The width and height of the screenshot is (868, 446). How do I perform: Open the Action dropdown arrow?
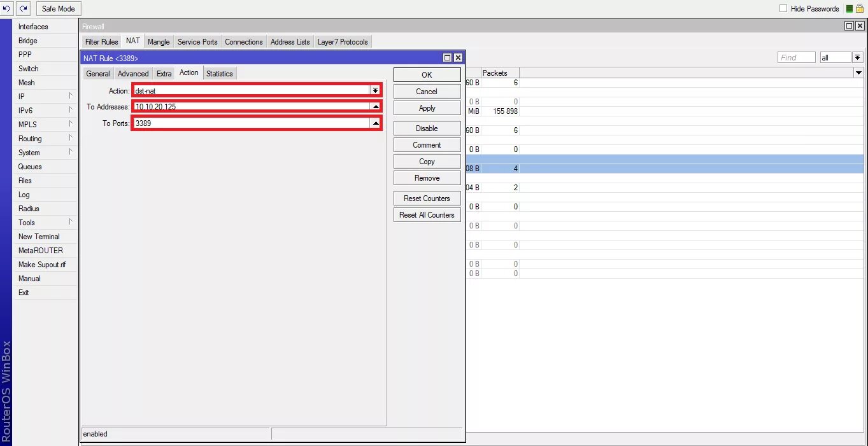[375, 90]
